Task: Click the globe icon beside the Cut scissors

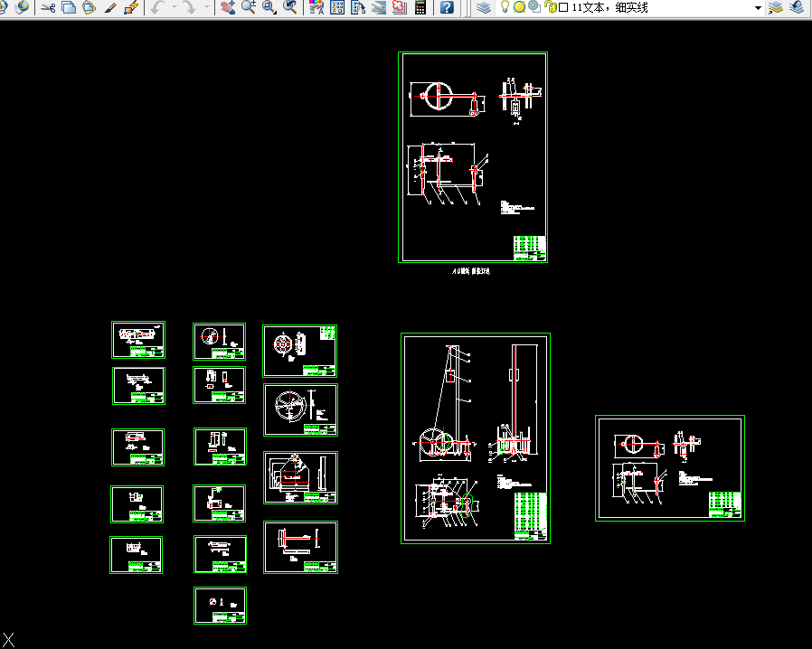Action: (22, 7)
